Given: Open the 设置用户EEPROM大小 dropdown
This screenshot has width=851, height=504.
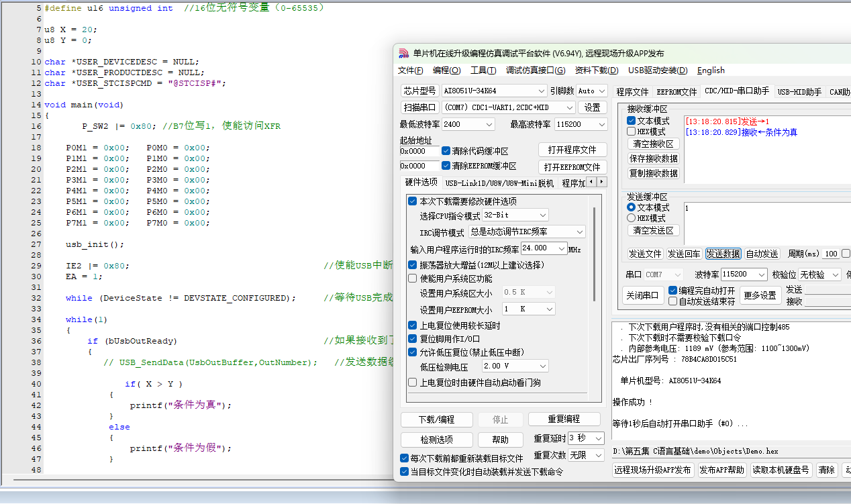Looking at the screenshot, I should pyautogui.click(x=528, y=309).
